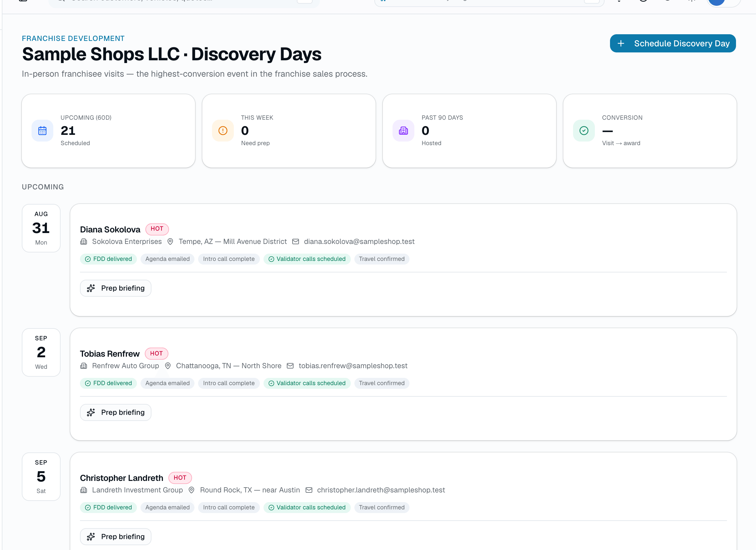756x550 pixels.
Task: Click the building icon in Past 90 Days card
Action: tap(403, 130)
